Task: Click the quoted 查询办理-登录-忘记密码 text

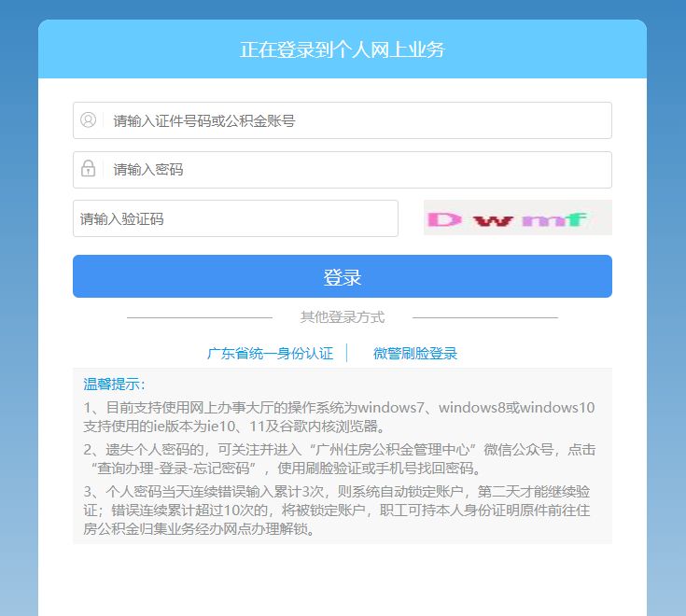Action: (x=173, y=469)
